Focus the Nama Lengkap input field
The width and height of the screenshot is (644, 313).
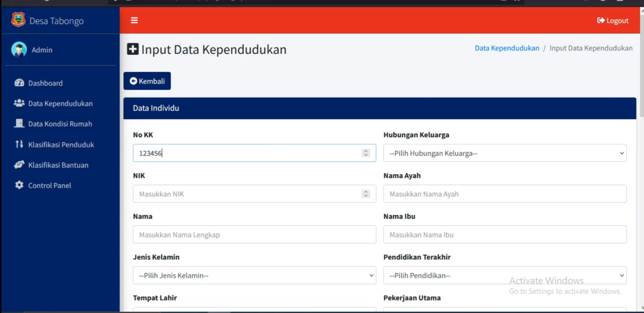pos(254,234)
